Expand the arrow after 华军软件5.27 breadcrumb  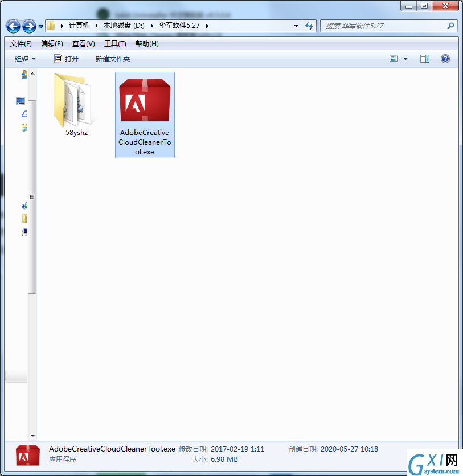pos(207,26)
